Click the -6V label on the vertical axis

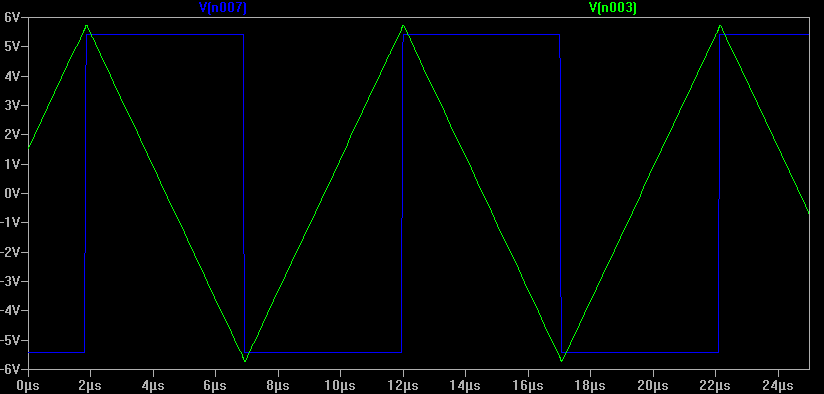pyautogui.click(x=10, y=370)
